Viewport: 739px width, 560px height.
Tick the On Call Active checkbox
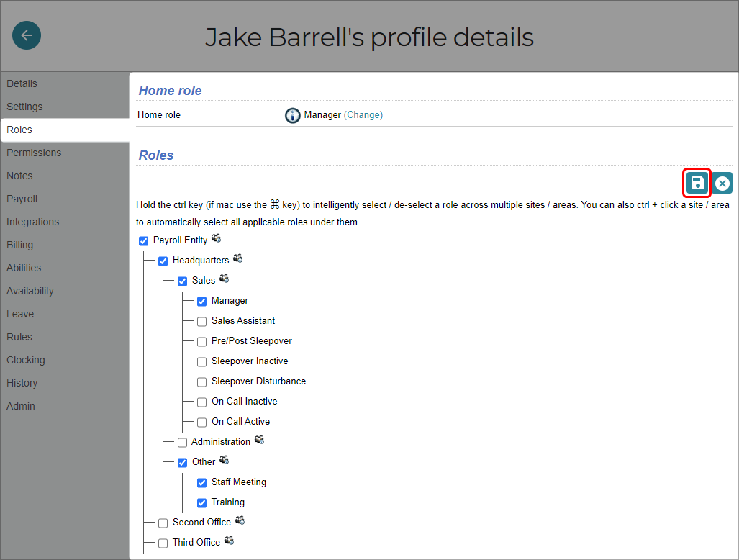(x=201, y=423)
